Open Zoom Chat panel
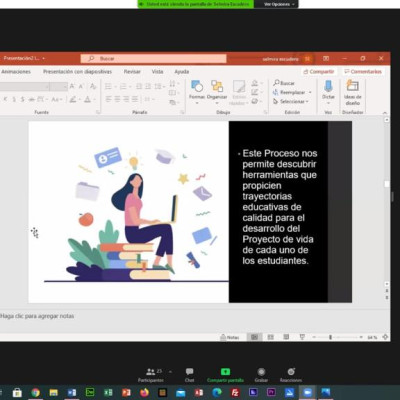 [189, 375]
